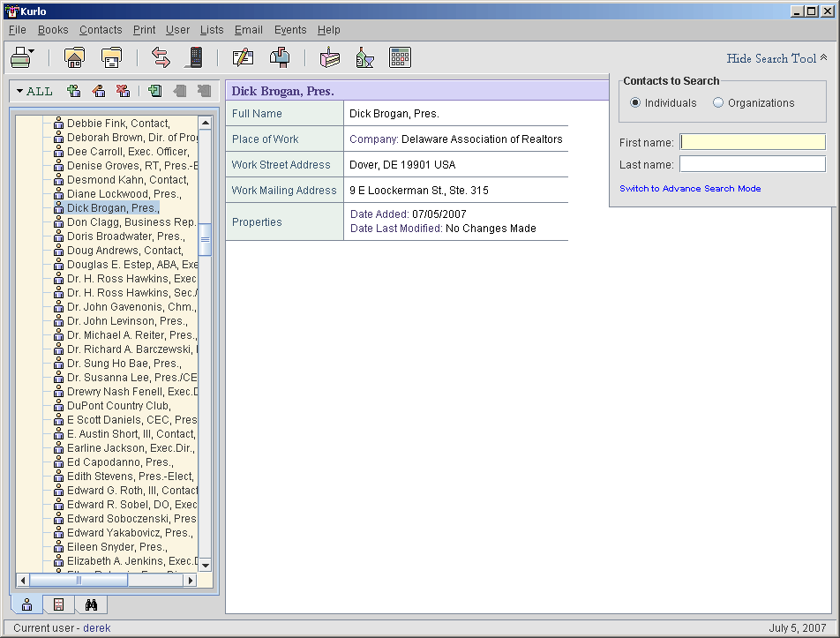
Task: Click the calendar grid toolbar icon
Action: point(400,58)
